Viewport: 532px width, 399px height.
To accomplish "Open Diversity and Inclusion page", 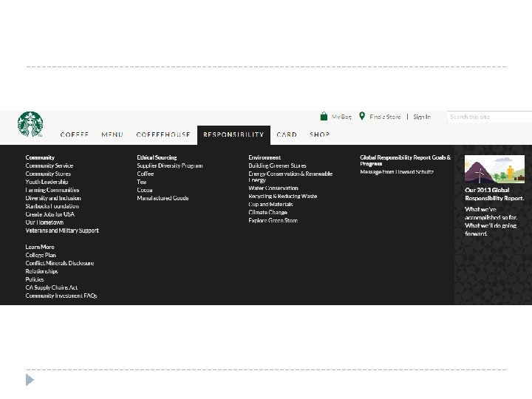I will pos(53,198).
